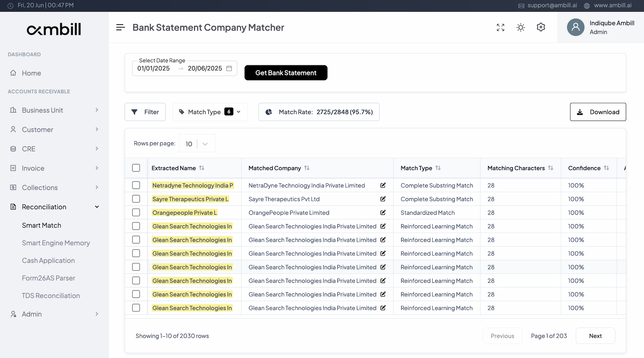644x358 pixels.
Task: Open Form26AS Parser
Action: 48,278
